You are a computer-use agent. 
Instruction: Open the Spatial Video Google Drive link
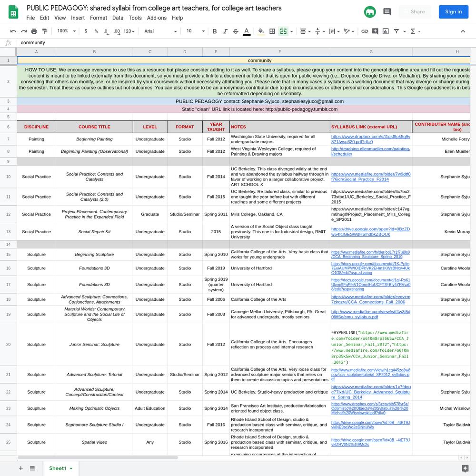tap(370, 442)
